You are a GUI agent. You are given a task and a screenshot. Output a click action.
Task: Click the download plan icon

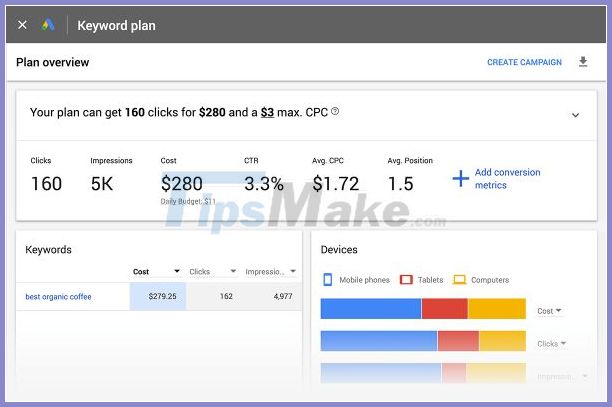[x=583, y=62]
